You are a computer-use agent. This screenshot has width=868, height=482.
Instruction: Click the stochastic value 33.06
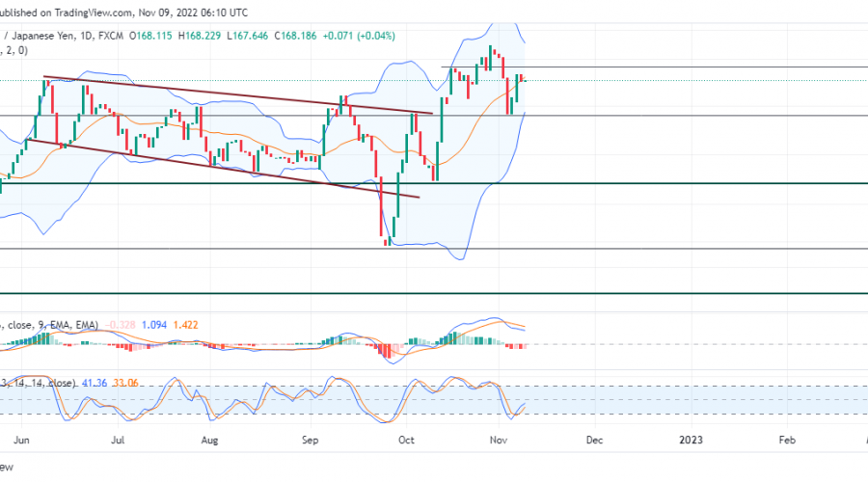click(x=125, y=383)
